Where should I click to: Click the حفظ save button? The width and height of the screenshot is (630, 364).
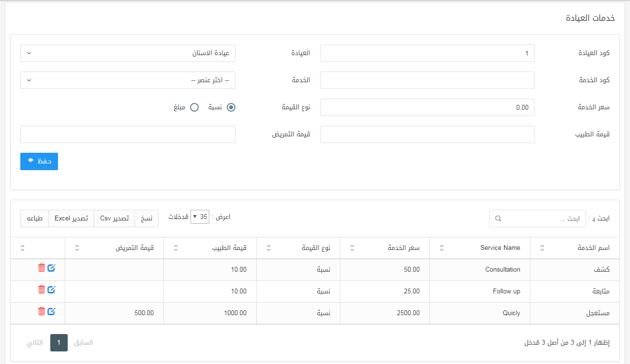39,161
